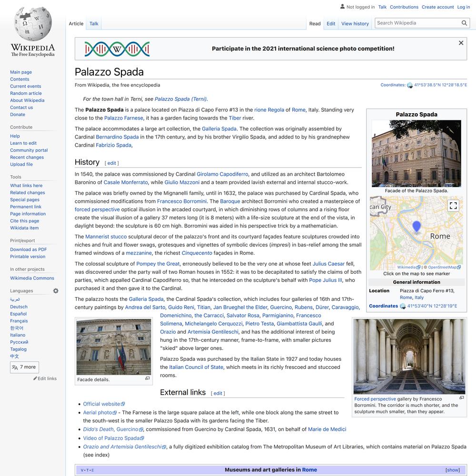Click the infobox coordinates globe icon
This screenshot has width=476, height=476.
403,306
